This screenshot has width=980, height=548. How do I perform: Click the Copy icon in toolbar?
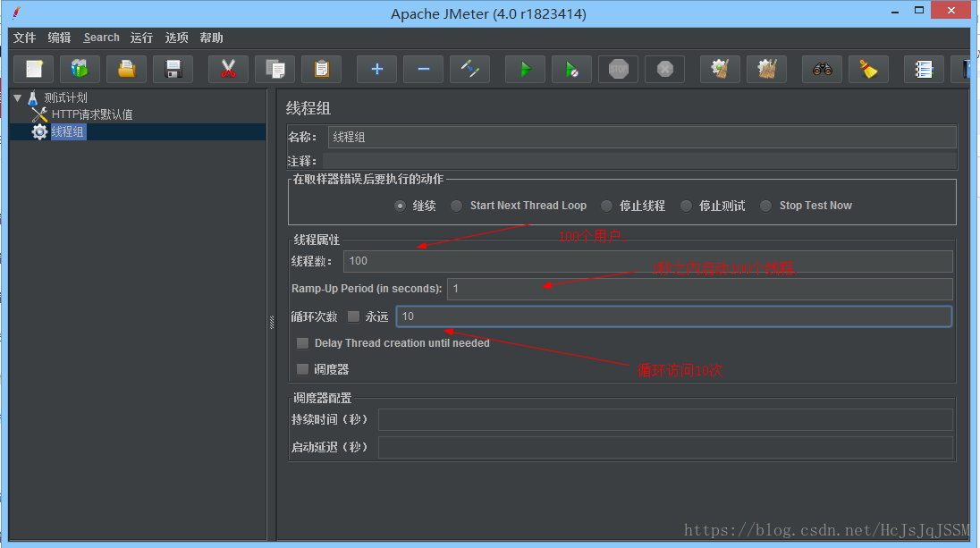(275, 69)
